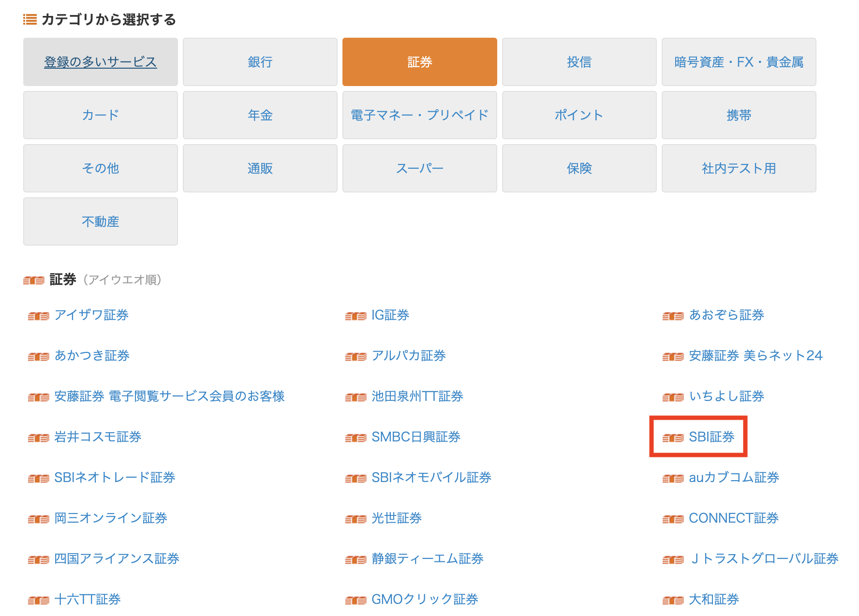The width and height of the screenshot is (859, 616).
Task: Open 暗号資産・FX・貴金属 category
Action: [x=739, y=62]
